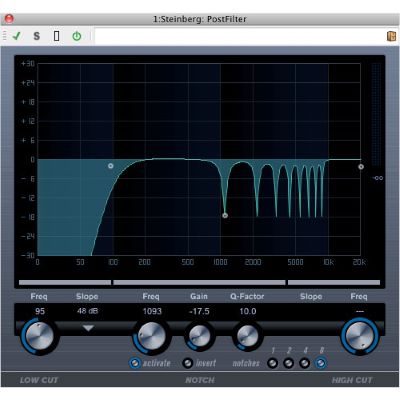
Task: Click the high cut section bar under graph
Action: [x=334, y=283]
